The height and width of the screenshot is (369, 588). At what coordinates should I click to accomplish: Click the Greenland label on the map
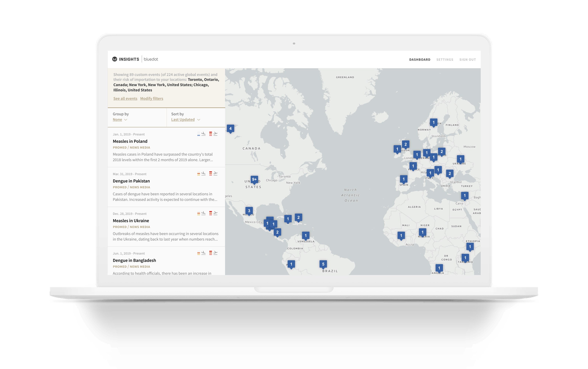tap(345, 77)
